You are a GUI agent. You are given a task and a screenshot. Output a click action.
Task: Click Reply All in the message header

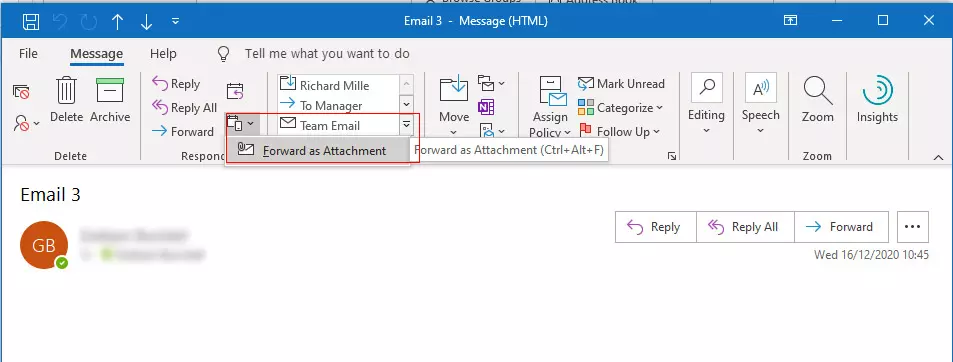point(745,227)
